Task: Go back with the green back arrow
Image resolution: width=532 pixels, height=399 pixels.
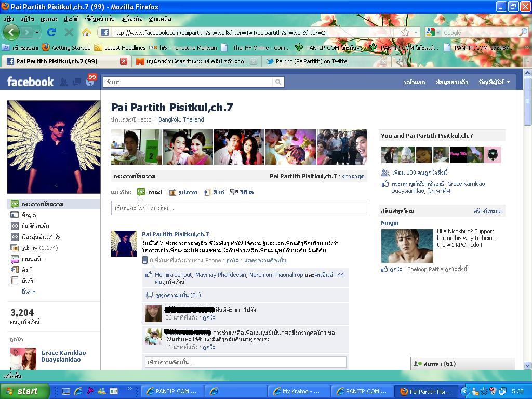Action: 11,32
